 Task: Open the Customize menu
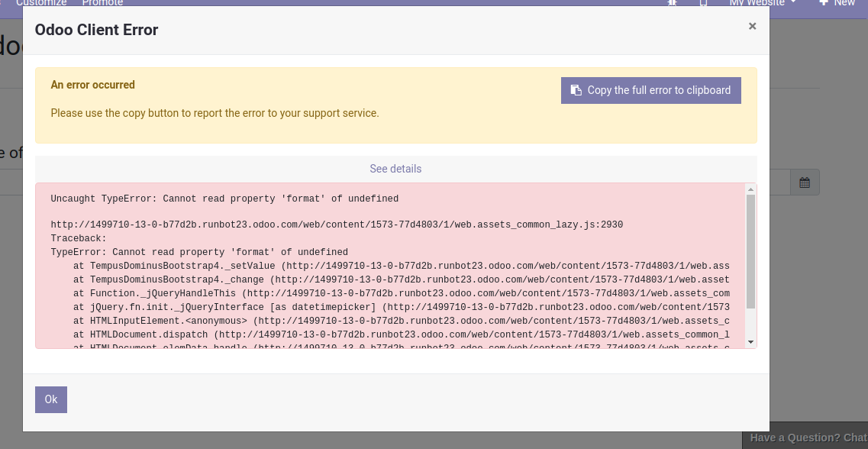click(40, 2)
